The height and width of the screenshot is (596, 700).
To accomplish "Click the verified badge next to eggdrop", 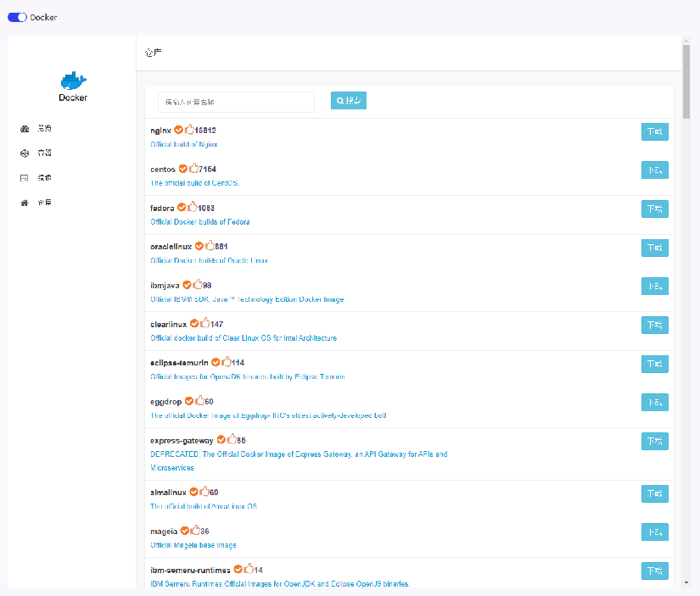I will pos(189,401).
